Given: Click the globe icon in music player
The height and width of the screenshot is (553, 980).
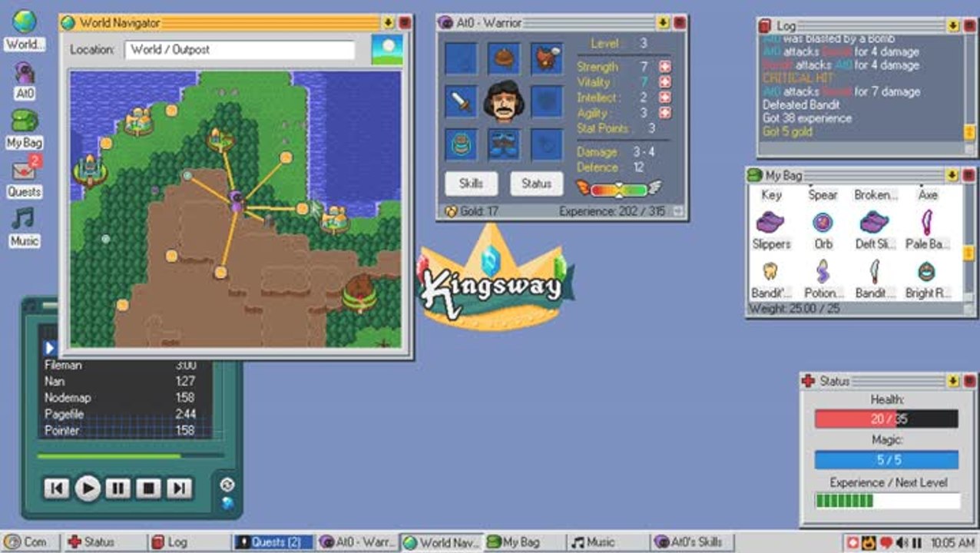Looking at the screenshot, I should [x=227, y=504].
